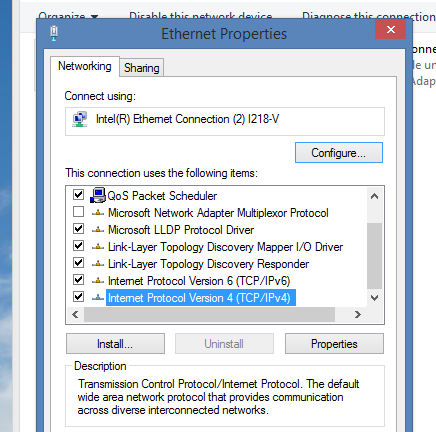This screenshot has width=436, height=432.
Task: Click the Uninstall button
Action: coord(224,344)
